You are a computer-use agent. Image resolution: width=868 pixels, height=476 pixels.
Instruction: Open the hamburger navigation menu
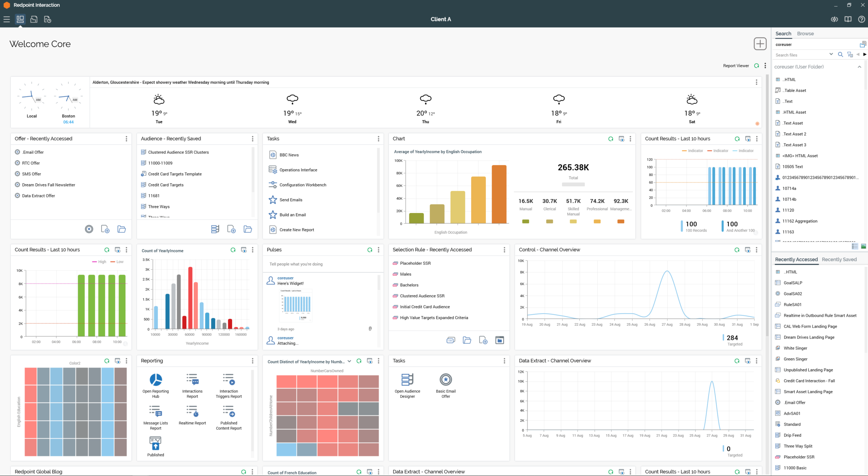[6, 19]
